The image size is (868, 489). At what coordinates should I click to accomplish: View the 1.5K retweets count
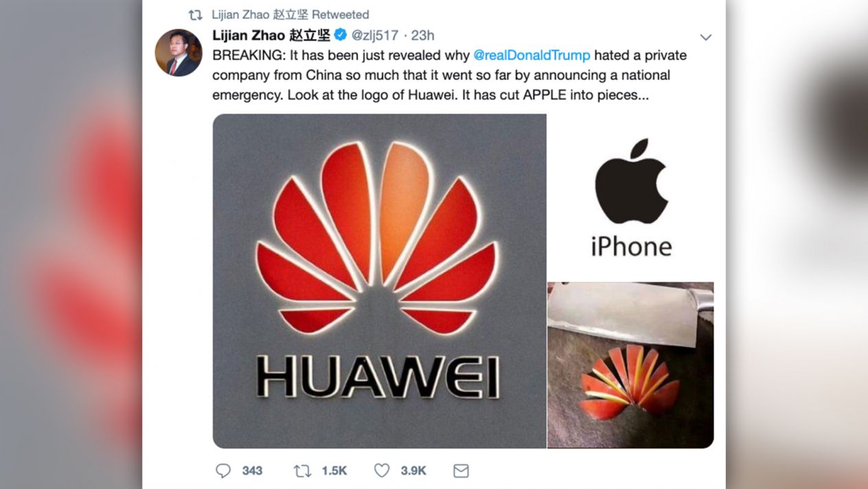tap(334, 470)
